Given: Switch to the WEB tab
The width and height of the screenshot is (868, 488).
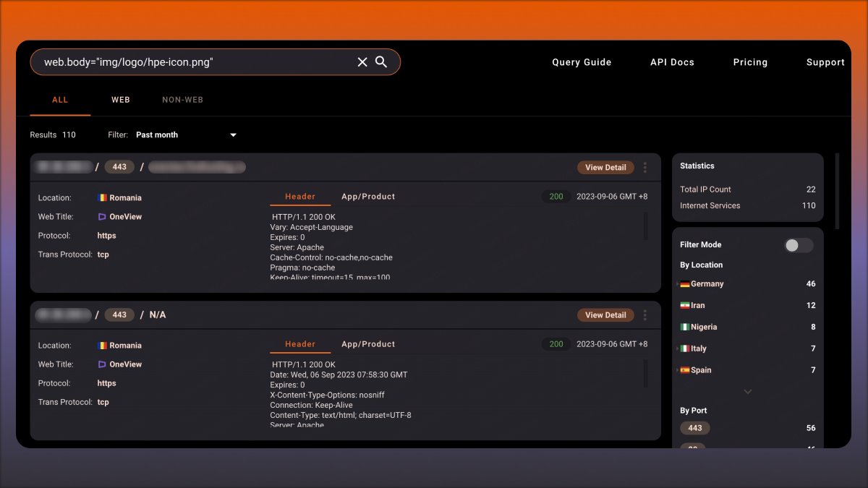Looking at the screenshot, I should [x=121, y=100].
